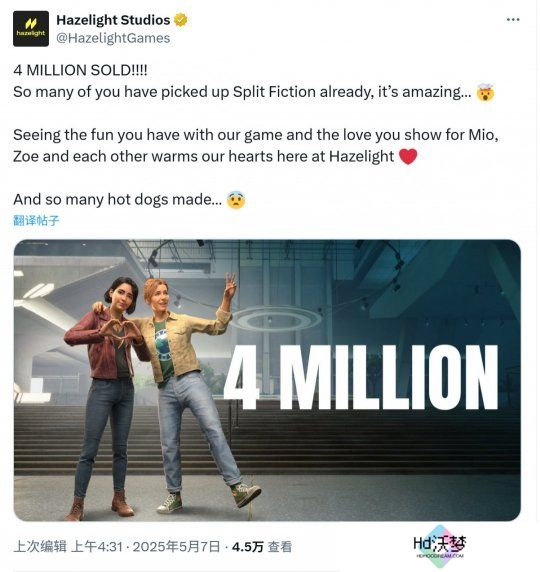540x572 pixels.
Task: Open the @HazelightGames handle
Action: click(113, 38)
